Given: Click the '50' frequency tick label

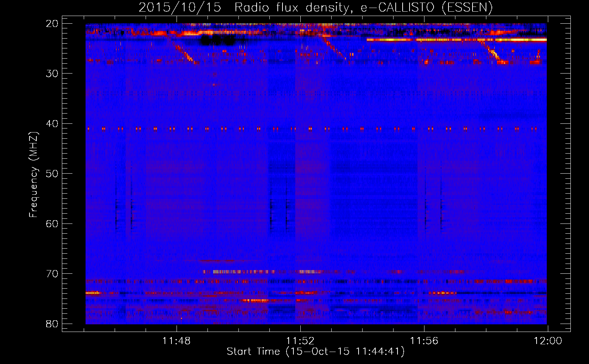Looking at the screenshot, I should 52,174.
